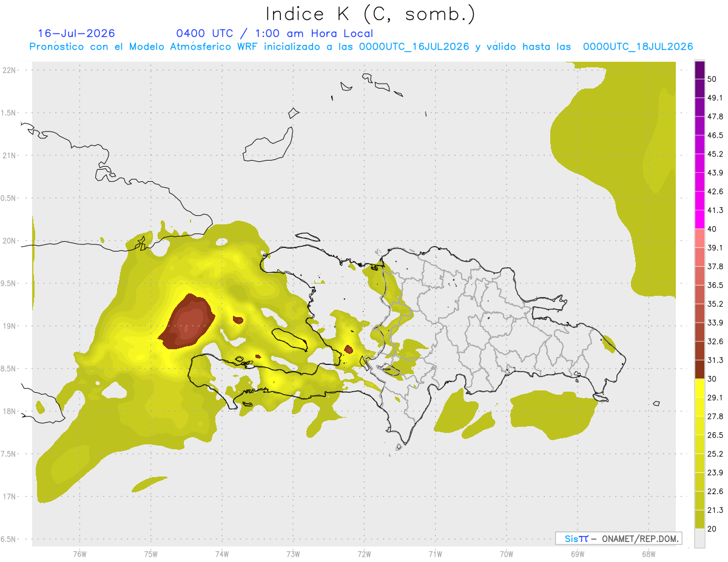Click the '7.5N' latitude axis label
Viewport: 728px width, 562px height.
pos(9,453)
